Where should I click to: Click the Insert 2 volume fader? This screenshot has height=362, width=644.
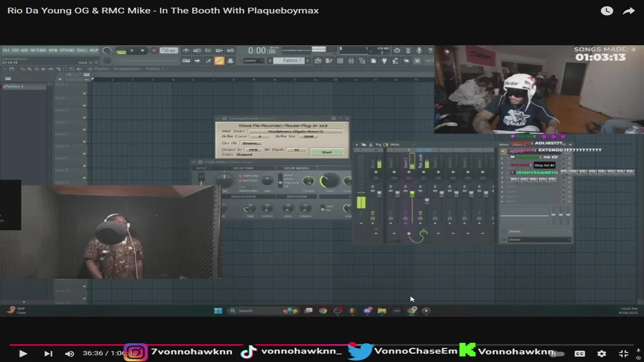pos(412,194)
